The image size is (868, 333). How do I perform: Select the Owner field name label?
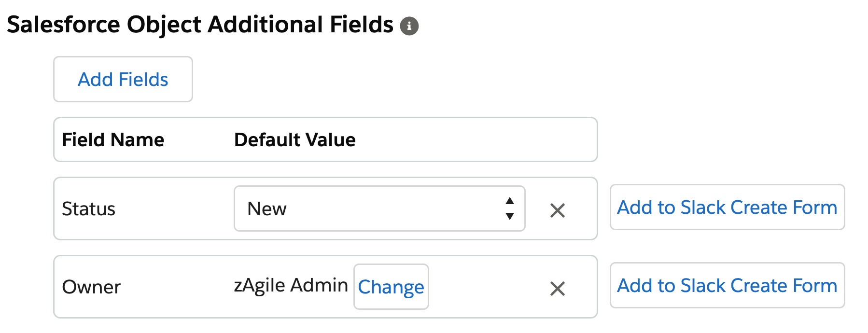(91, 287)
